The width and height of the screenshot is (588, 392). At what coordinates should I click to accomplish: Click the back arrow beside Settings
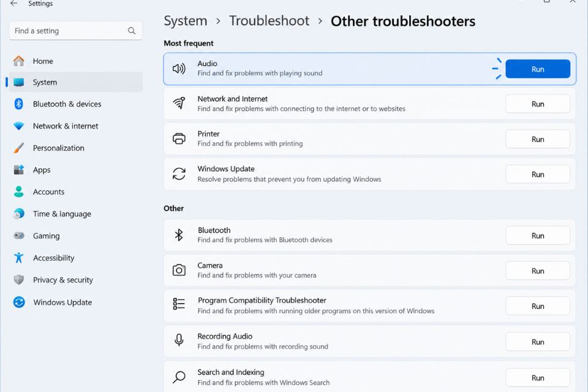coord(14,4)
